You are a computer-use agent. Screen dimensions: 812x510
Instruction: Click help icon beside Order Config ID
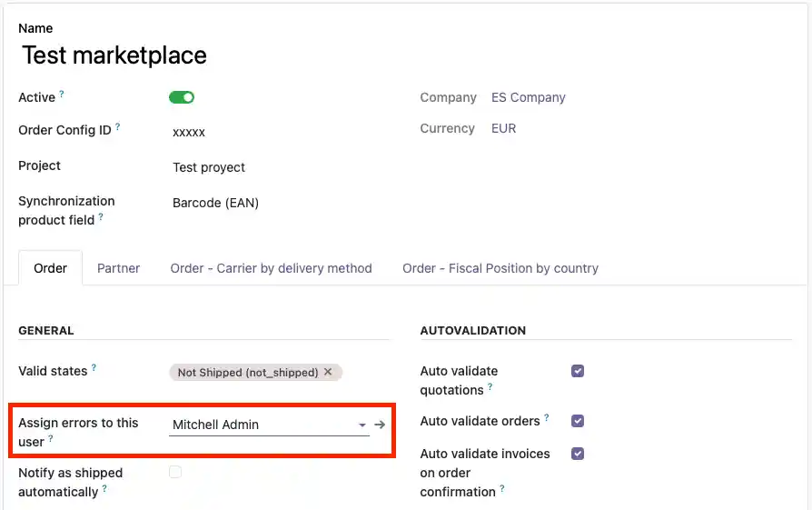(118, 127)
